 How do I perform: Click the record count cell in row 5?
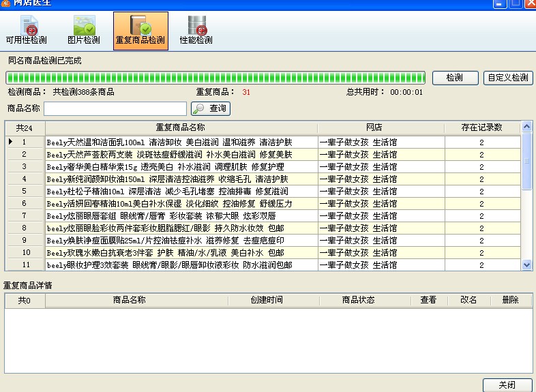click(x=482, y=192)
